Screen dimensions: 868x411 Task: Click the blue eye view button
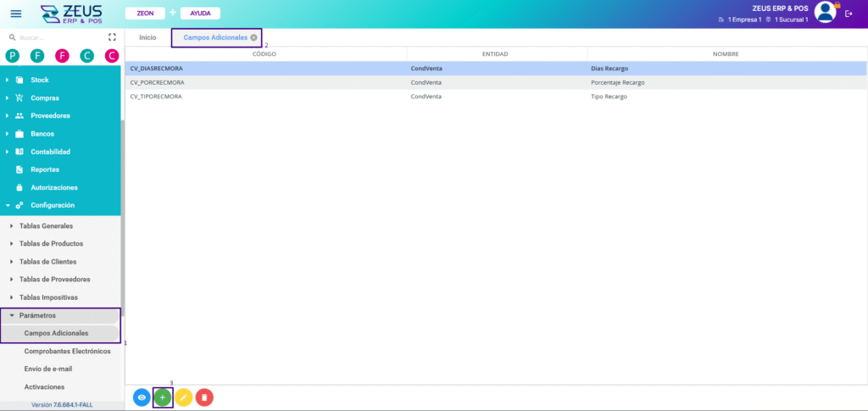click(142, 397)
